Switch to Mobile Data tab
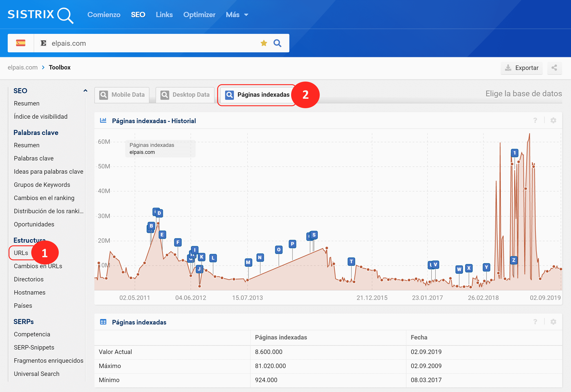This screenshot has width=571, height=392. point(122,95)
